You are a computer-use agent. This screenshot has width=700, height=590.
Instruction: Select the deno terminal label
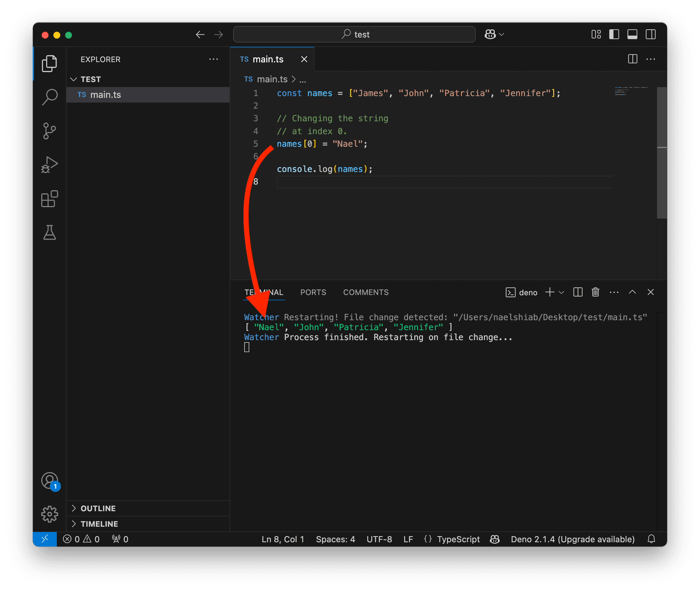coord(521,292)
